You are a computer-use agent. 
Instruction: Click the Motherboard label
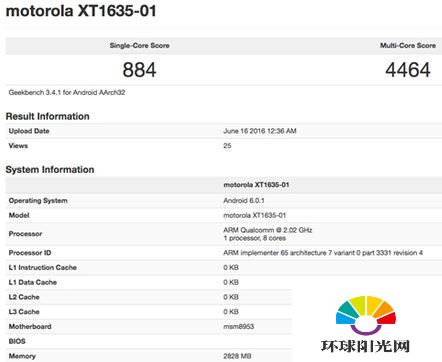[30, 326]
